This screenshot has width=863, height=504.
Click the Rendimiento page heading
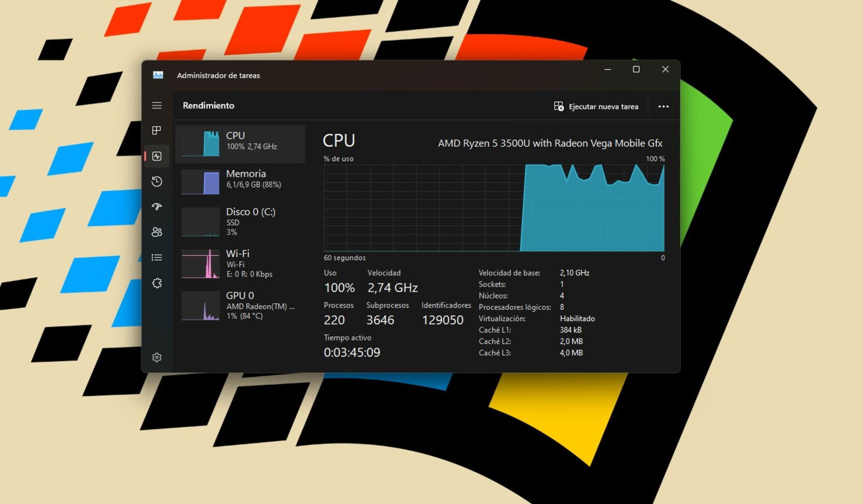click(209, 105)
